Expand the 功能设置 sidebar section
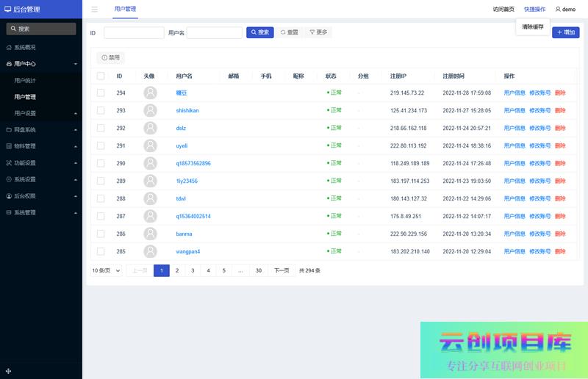588x379 pixels. pos(41,163)
